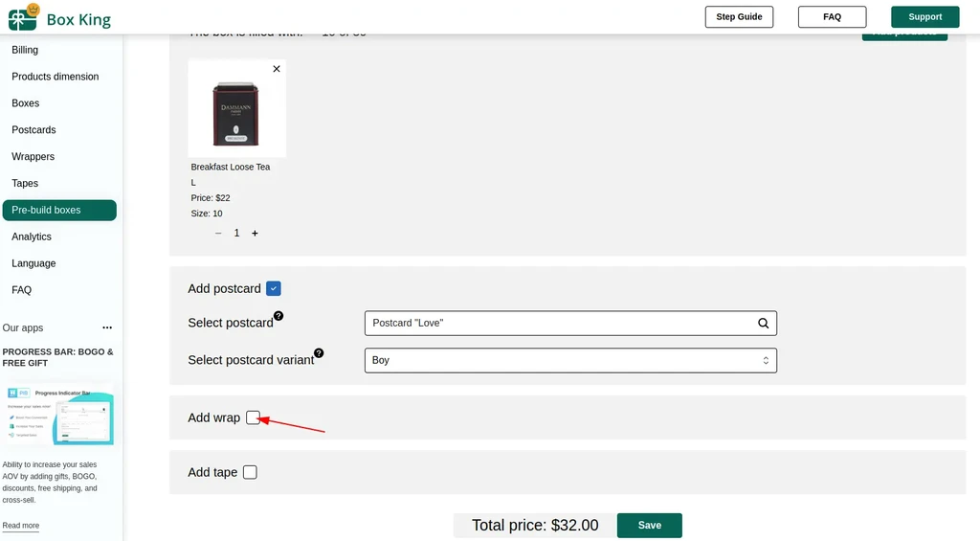Click the Price: $22 text

[211, 197]
